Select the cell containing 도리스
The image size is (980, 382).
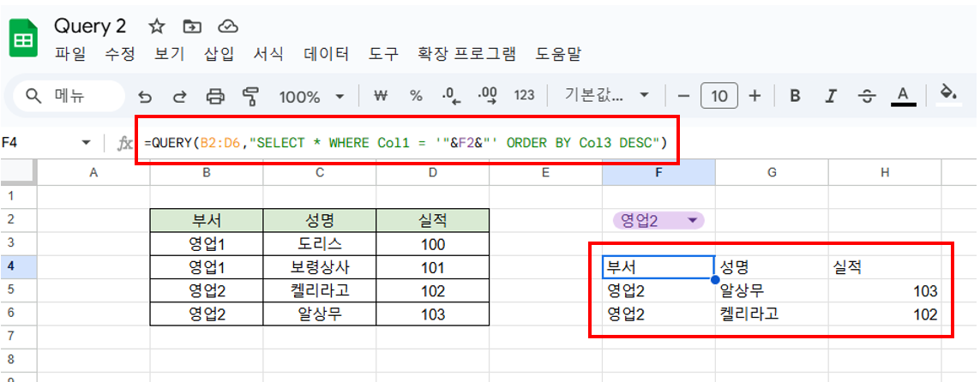319,244
